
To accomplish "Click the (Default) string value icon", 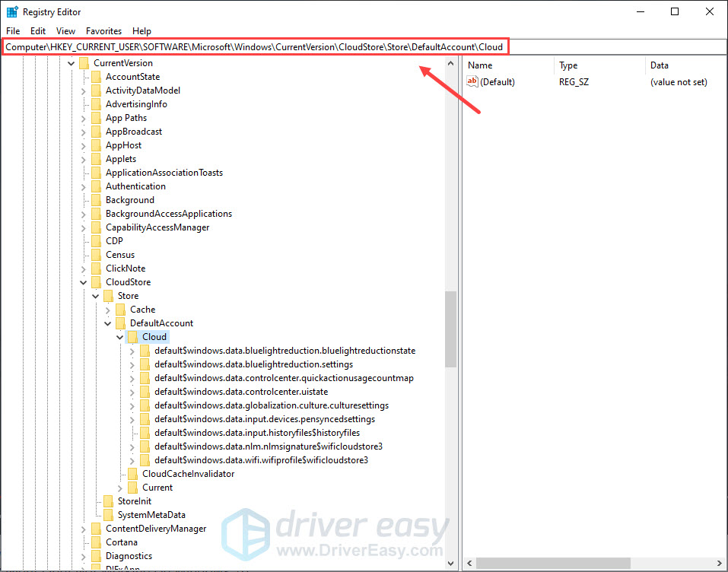I will 472,82.
